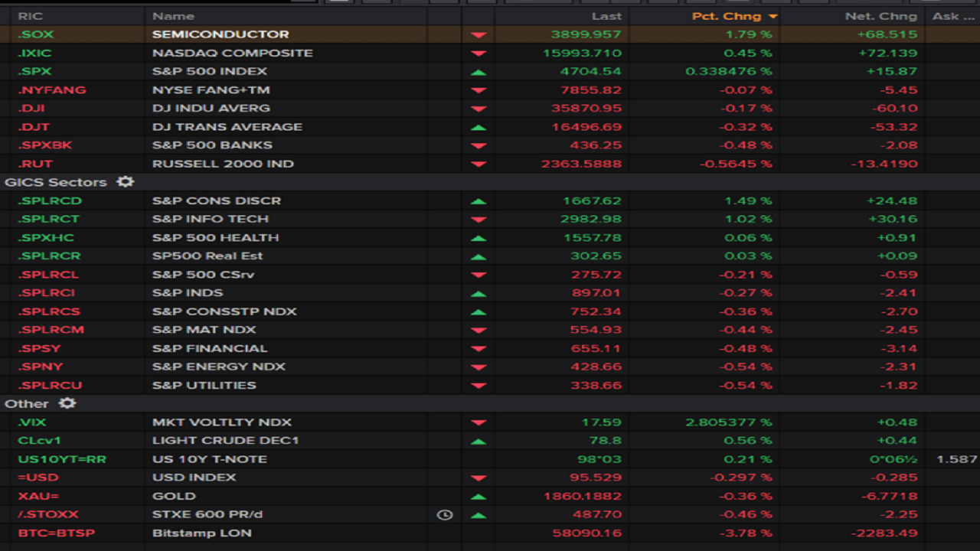
Task: Open the .SOX ticker link
Action: pos(35,34)
